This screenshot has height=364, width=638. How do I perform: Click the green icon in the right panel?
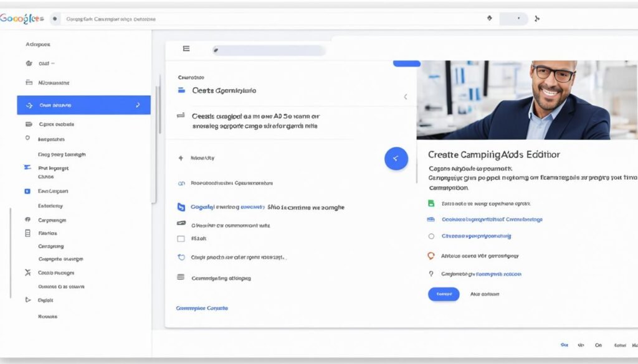coord(431,203)
